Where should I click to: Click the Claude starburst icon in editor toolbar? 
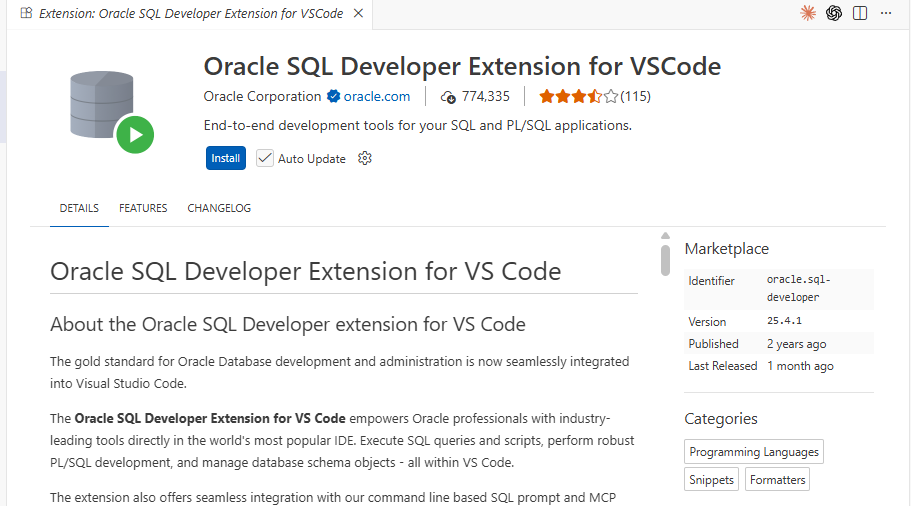(x=808, y=13)
